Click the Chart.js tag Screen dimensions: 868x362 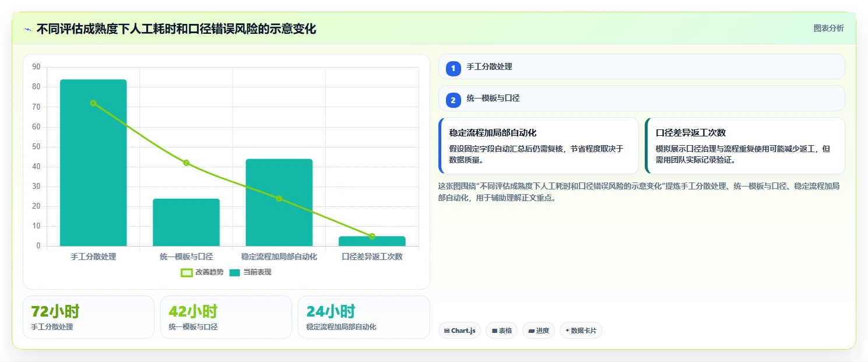point(459,331)
